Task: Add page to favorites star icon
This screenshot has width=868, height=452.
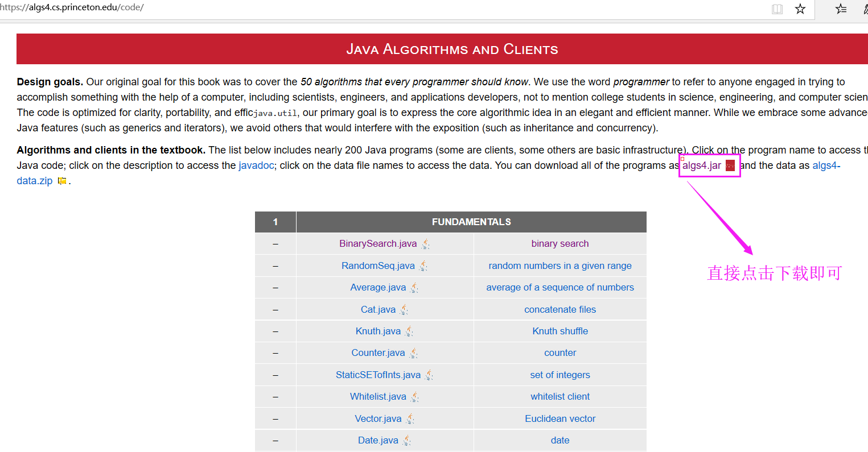Action: 800,9
